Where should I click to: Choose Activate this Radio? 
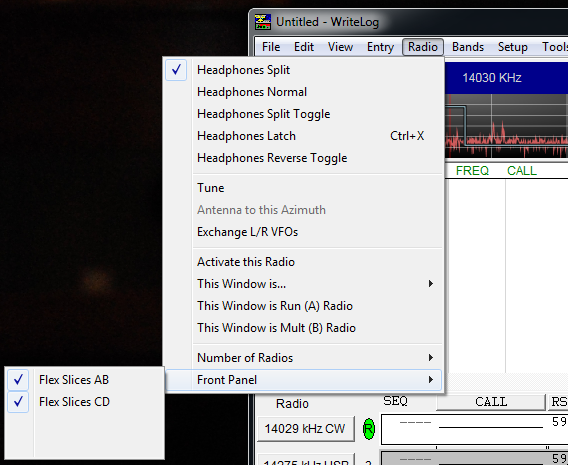click(x=304, y=262)
